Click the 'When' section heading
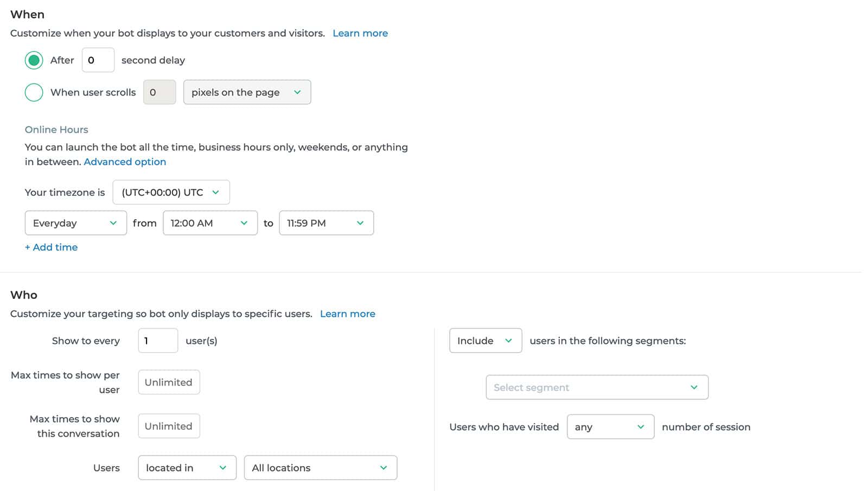Image resolution: width=868 pixels, height=491 pixels. (x=27, y=15)
